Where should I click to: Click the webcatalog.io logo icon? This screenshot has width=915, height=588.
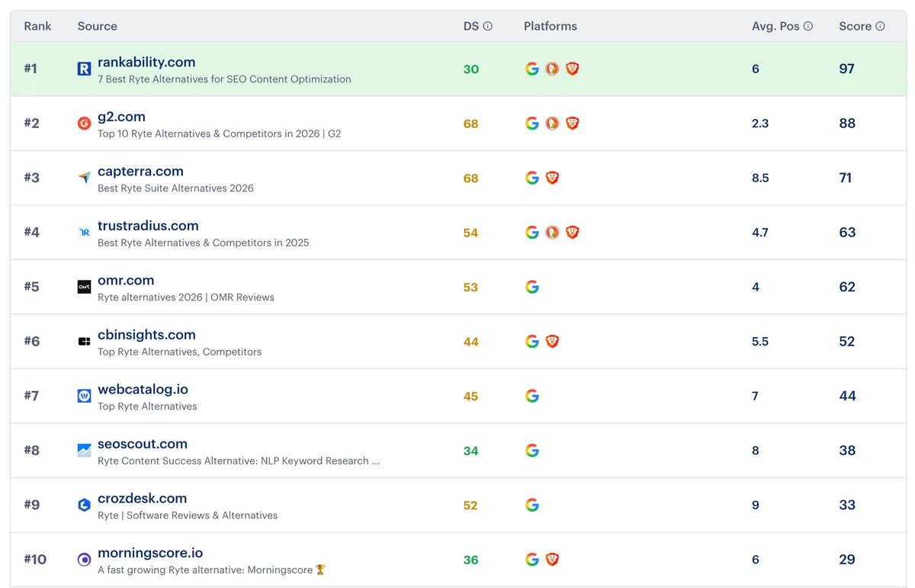(x=84, y=396)
